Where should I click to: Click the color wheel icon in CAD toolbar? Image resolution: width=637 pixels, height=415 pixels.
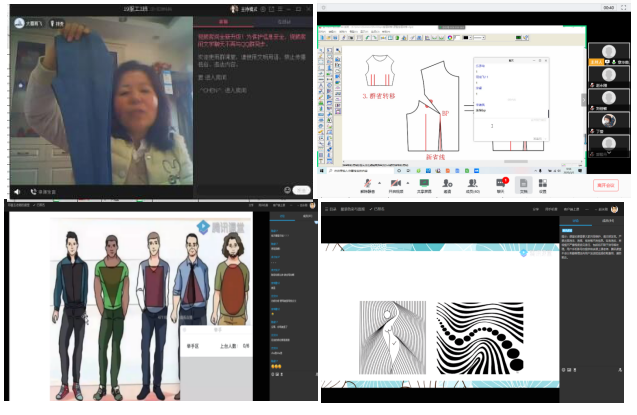click(450, 38)
